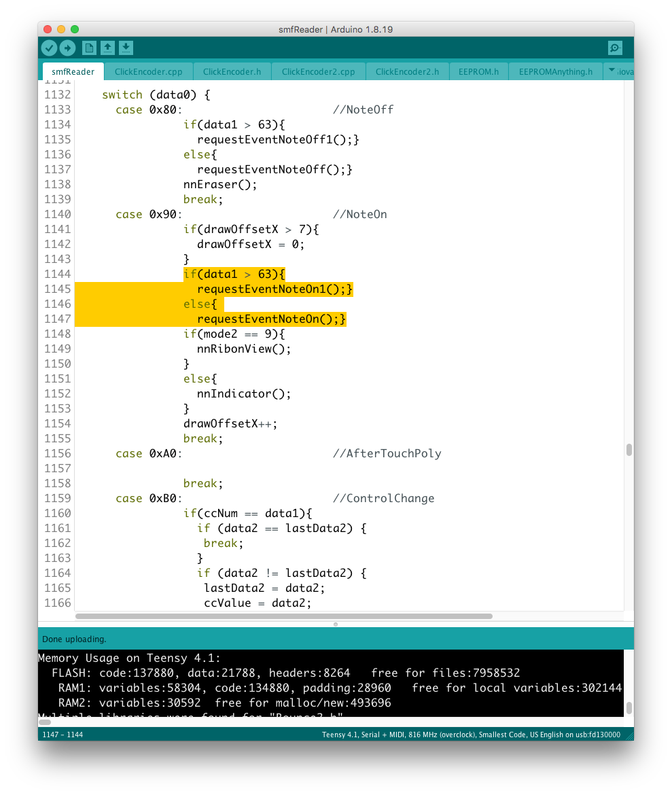672x795 pixels.
Task: Click the editor vertical scrollbar thumb
Action: pos(629,449)
